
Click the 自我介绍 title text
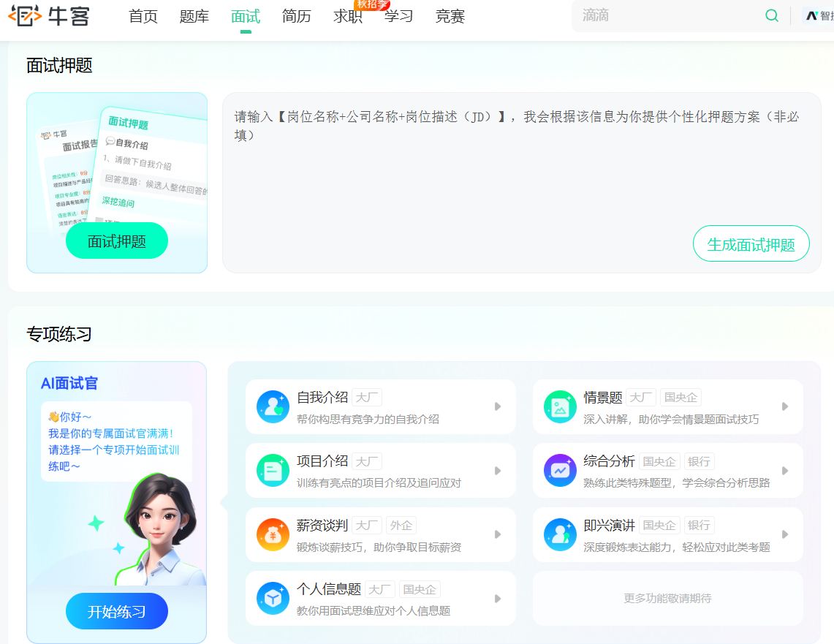(x=322, y=397)
